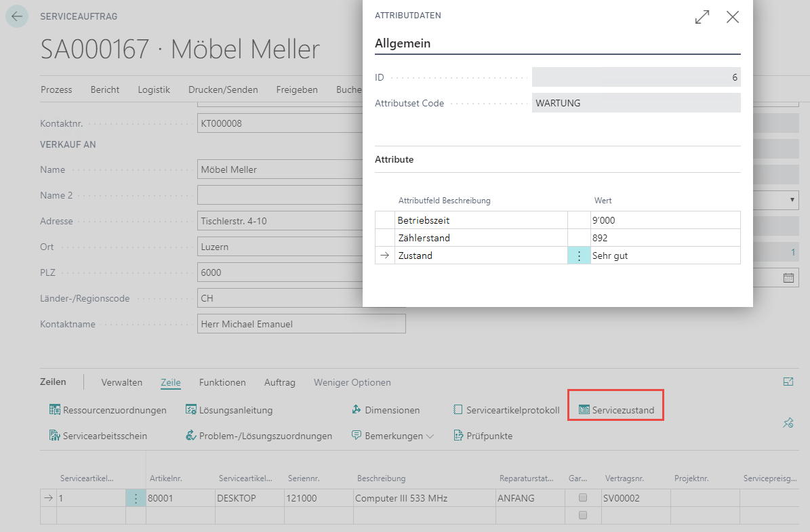Open the Drucken/Senden menu
810x532 pixels.
(x=223, y=90)
